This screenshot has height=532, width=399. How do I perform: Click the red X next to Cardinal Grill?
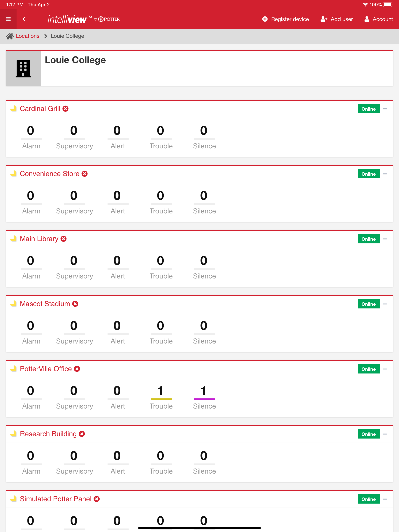(65, 109)
